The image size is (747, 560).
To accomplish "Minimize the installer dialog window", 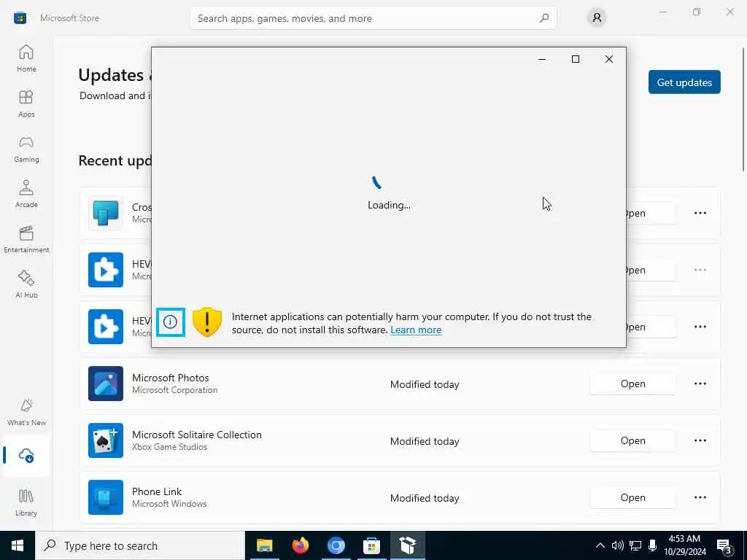I will click(542, 59).
